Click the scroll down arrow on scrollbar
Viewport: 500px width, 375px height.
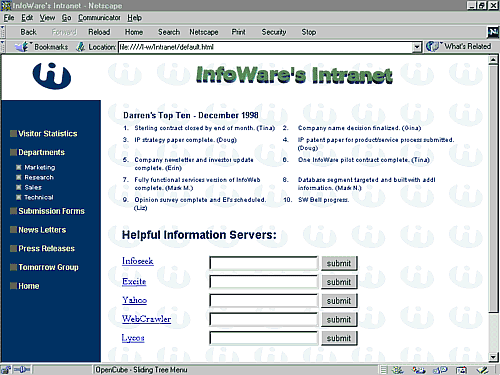[x=493, y=357]
